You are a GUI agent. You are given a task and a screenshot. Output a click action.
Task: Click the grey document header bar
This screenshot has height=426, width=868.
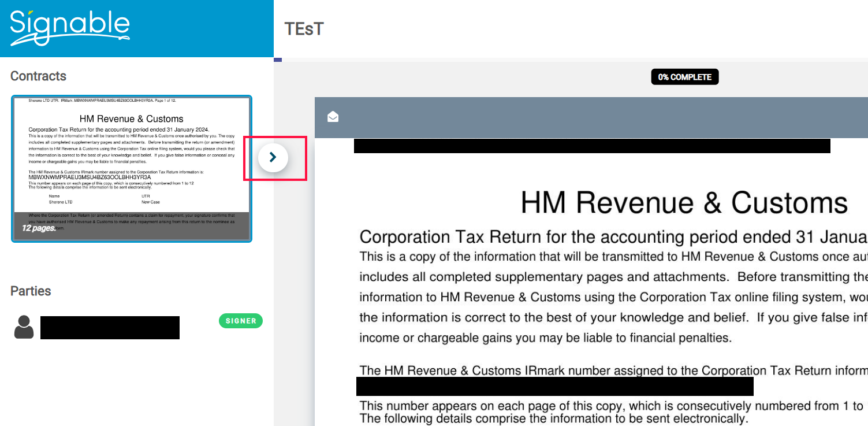pos(589,117)
